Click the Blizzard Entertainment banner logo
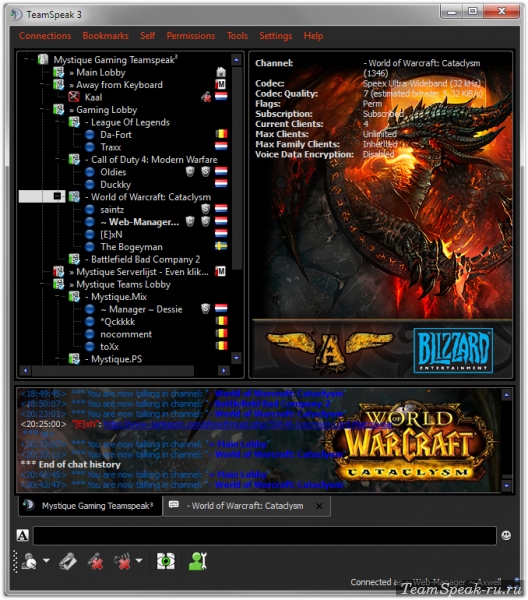Image resolution: width=528 pixels, height=600 pixels. point(453,350)
